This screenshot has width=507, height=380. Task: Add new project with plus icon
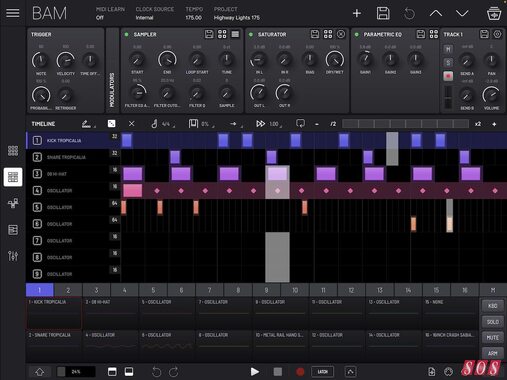pos(357,13)
